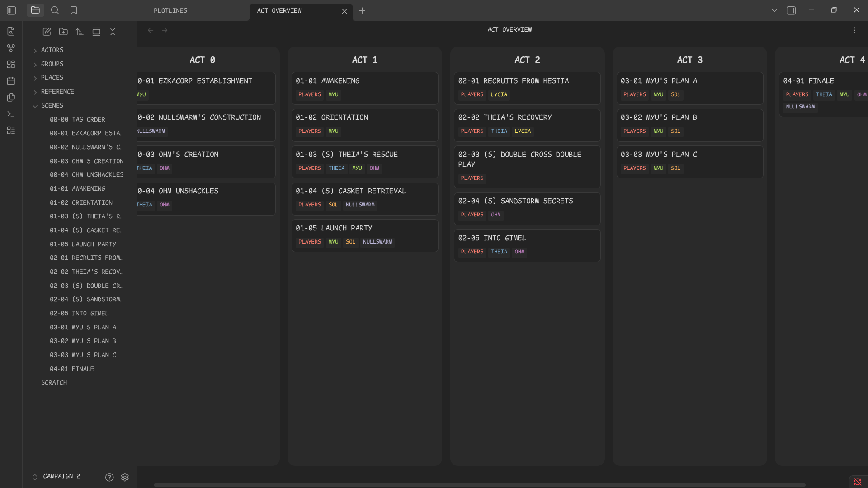Click THEIA tag on 02-05 card
The height and width of the screenshot is (488, 868).
tap(499, 252)
